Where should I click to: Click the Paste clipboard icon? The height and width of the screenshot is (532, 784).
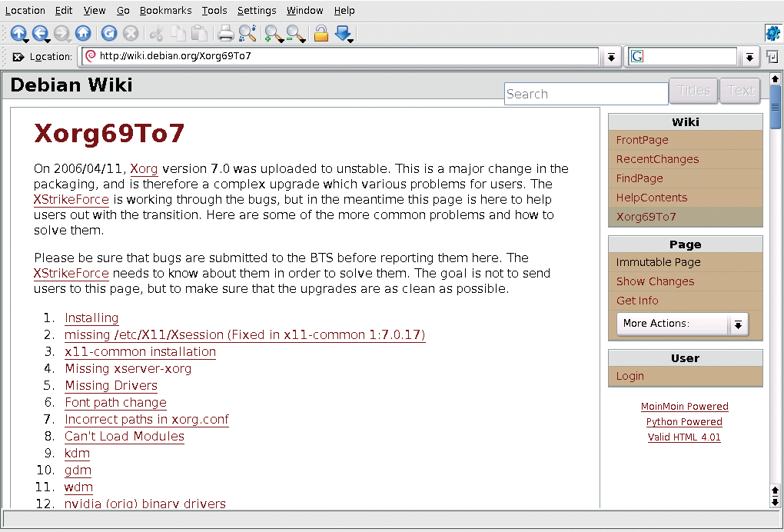click(200, 34)
